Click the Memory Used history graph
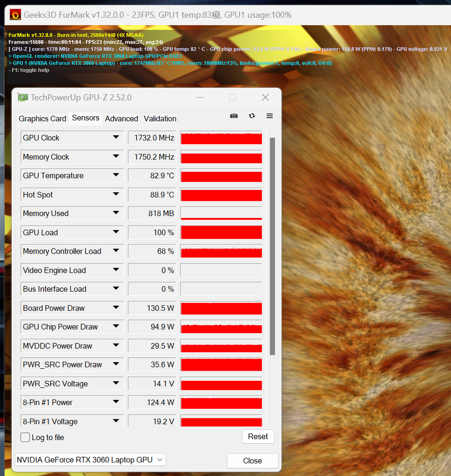 (221, 213)
